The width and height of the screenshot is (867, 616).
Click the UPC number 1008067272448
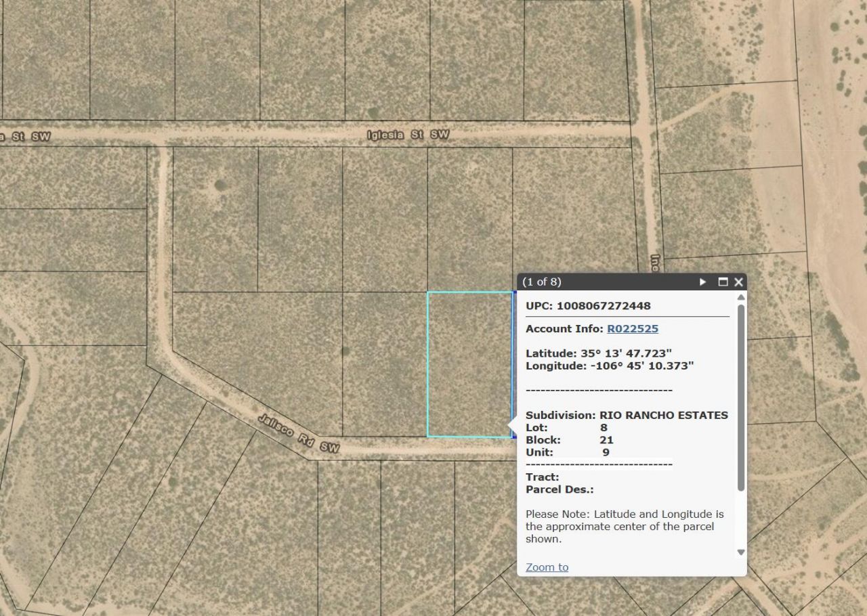point(603,306)
